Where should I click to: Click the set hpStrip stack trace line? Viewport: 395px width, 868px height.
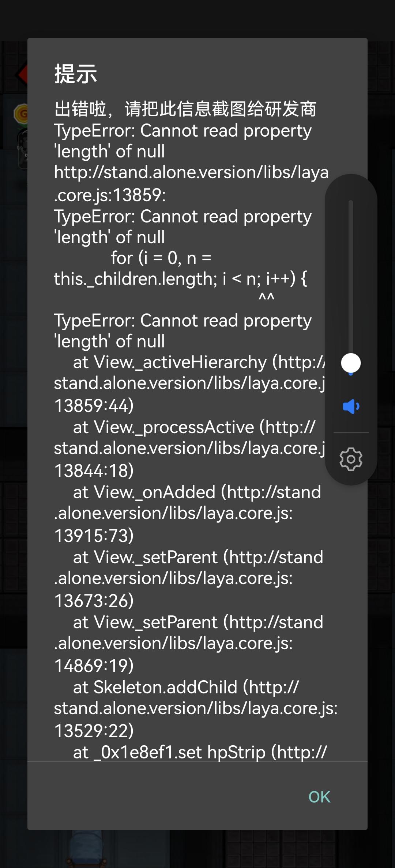[x=200, y=752]
